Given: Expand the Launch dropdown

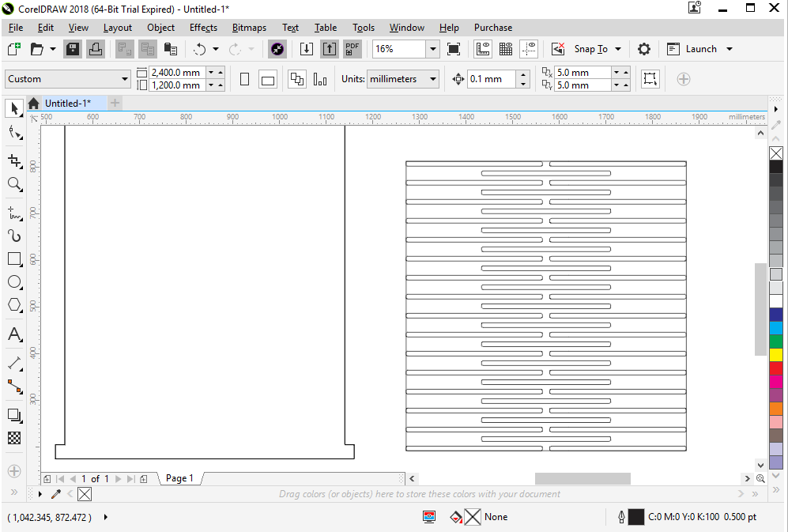Looking at the screenshot, I should click(730, 49).
